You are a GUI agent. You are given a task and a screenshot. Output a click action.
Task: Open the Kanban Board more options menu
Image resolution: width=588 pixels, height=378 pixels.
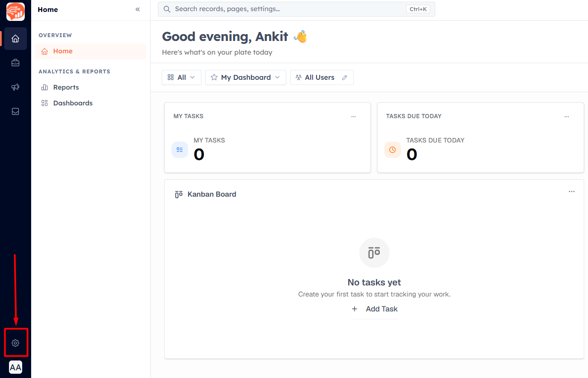(x=572, y=192)
